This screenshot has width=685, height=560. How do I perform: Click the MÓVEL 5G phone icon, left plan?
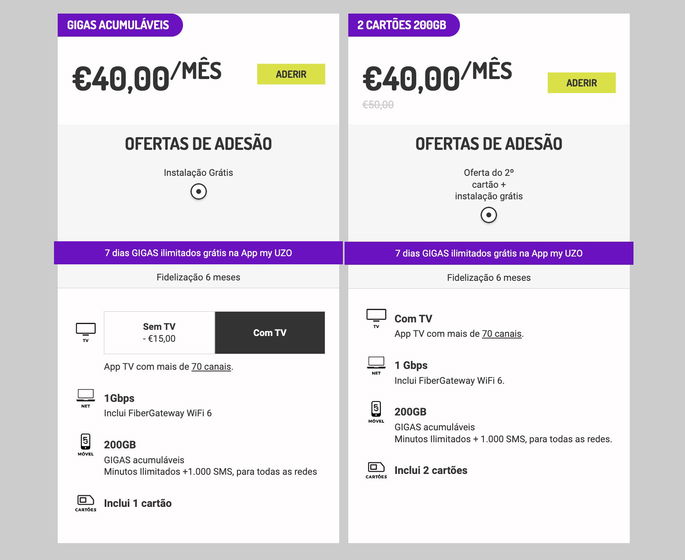tap(86, 443)
